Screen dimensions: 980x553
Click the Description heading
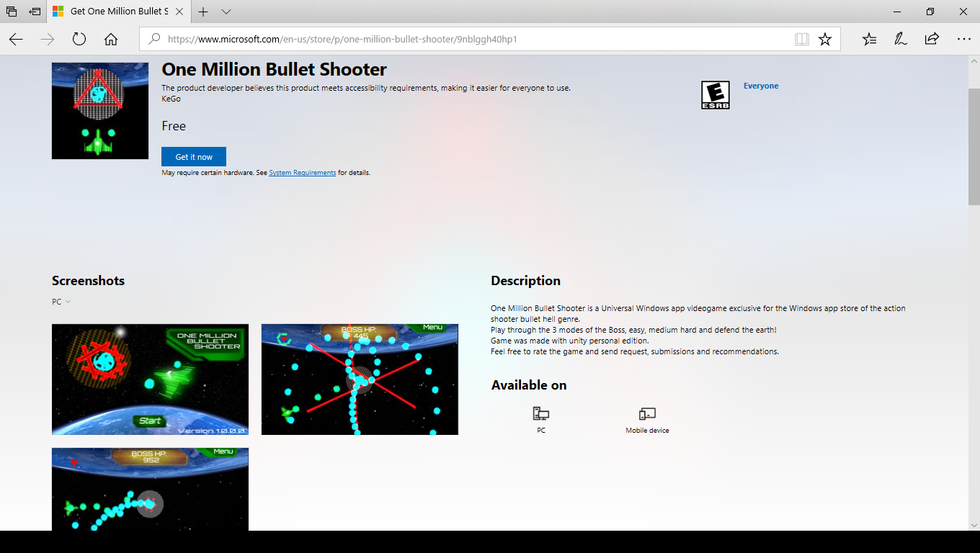(x=525, y=281)
